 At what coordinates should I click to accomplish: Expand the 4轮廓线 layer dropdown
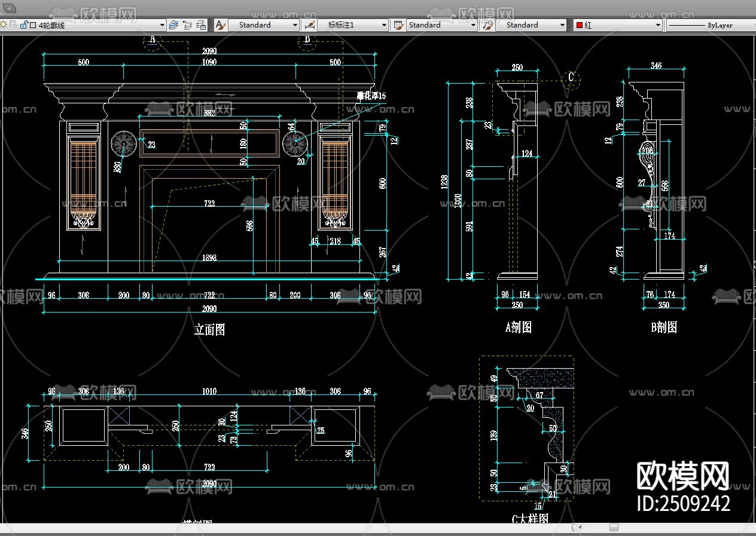click(x=162, y=25)
